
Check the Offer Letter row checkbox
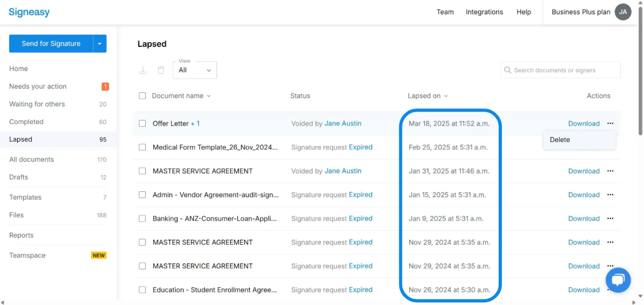click(142, 123)
